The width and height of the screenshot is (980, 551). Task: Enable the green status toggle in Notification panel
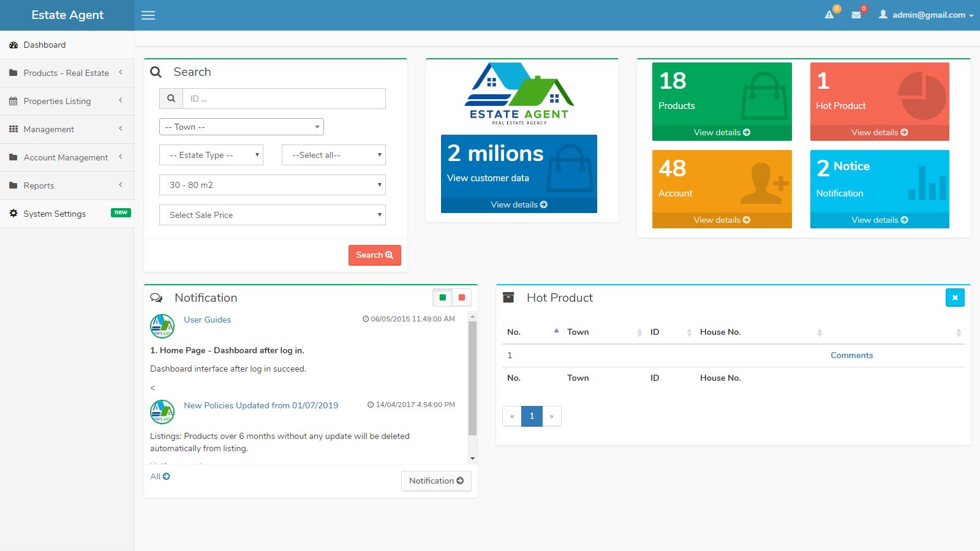click(x=442, y=297)
